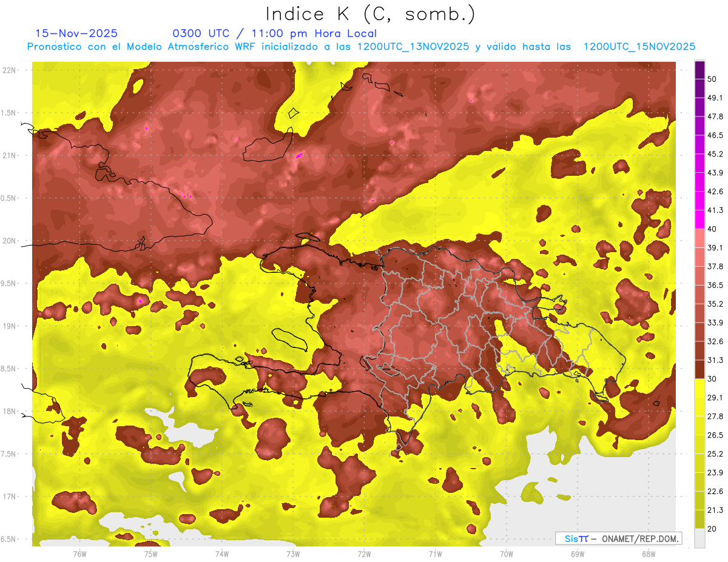
Task: Click the '21.3' color scale value
Action: coord(715,510)
